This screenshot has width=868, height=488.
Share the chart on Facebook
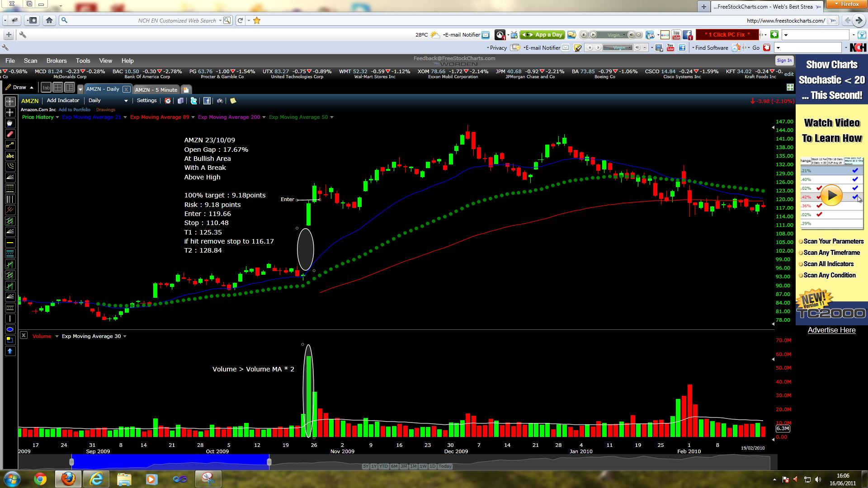point(207,101)
